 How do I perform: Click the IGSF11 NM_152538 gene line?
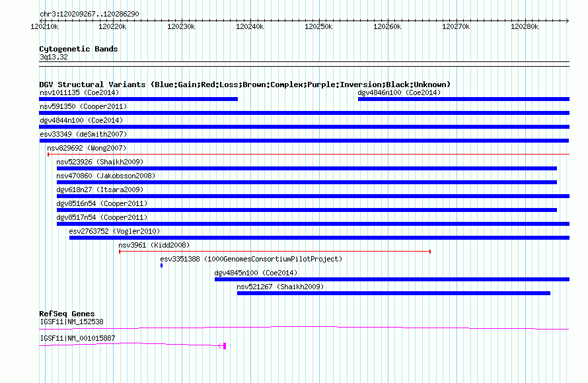point(304,328)
